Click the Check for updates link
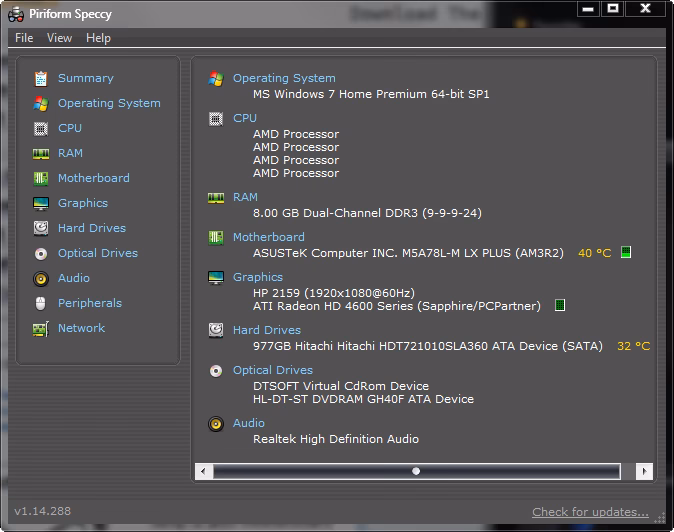Image resolution: width=674 pixels, height=532 pixels. (590, 512)
